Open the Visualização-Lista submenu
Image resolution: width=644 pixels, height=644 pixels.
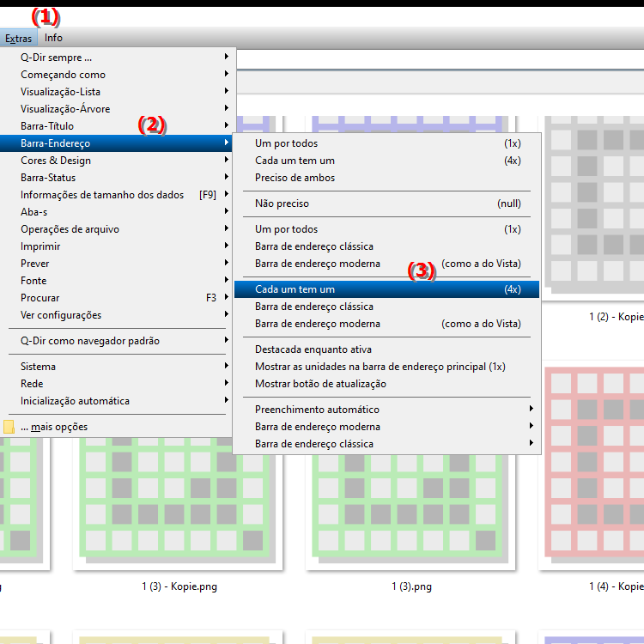[118, 92]
